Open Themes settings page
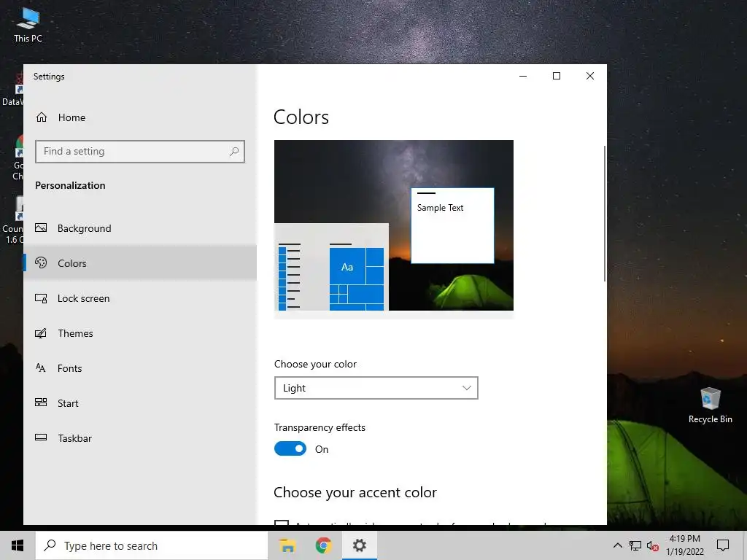 [x=140, y=332]
